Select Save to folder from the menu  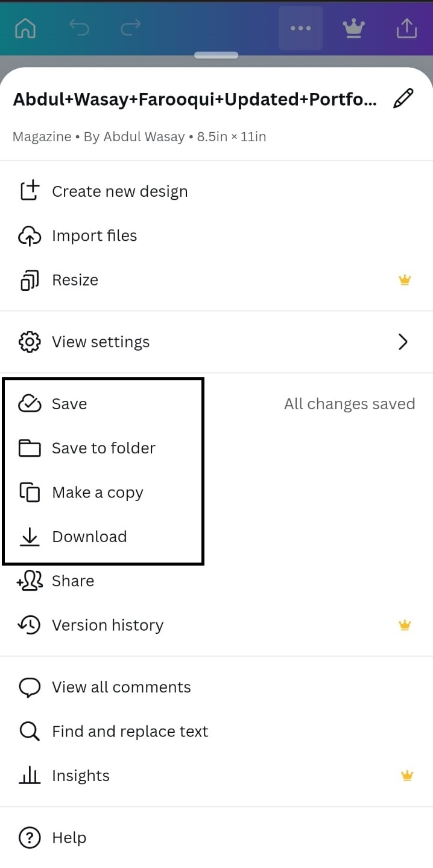click(x=103, y=448)
